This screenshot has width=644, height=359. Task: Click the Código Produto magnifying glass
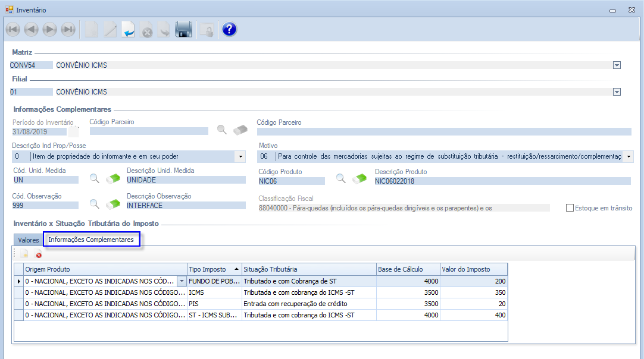pyautogui.click(x=341, y=178)
